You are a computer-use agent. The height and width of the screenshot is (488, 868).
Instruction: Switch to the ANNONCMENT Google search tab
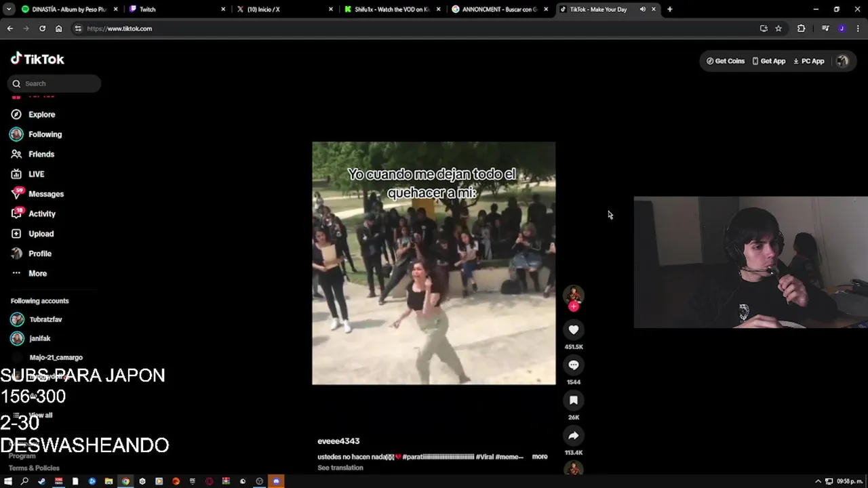click(500, 9)
